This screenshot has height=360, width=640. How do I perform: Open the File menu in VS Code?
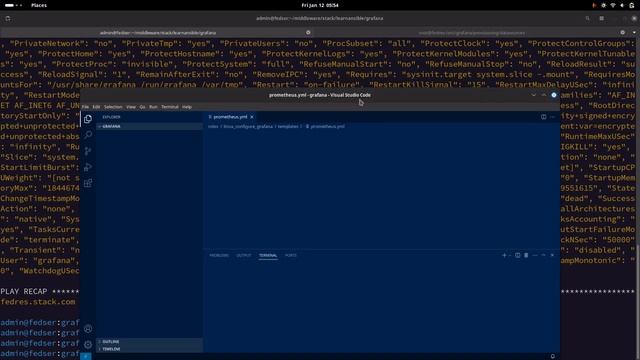(85, 107)
